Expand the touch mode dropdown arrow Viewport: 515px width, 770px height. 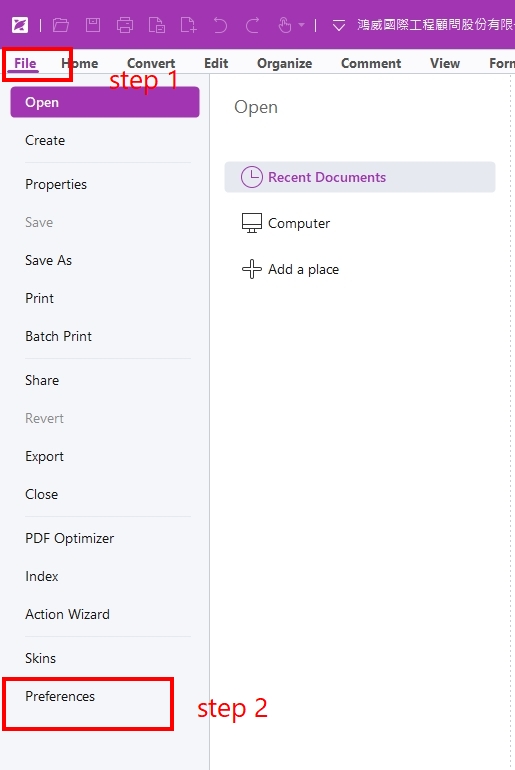tap(301, 25)
